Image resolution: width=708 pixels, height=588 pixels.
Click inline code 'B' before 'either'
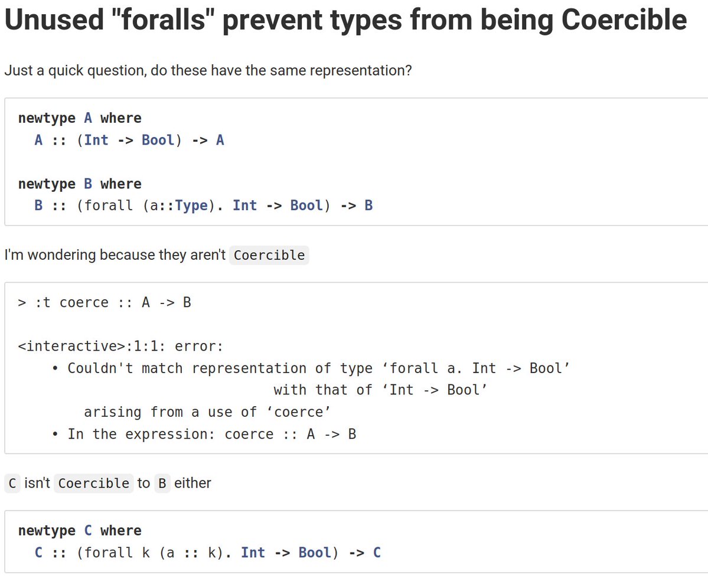162,484
